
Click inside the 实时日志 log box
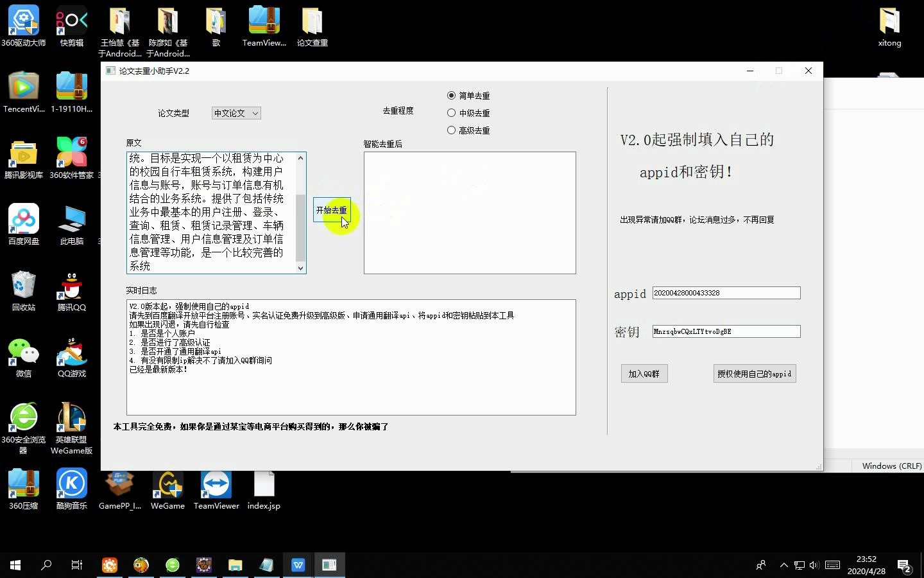(351, 357)
